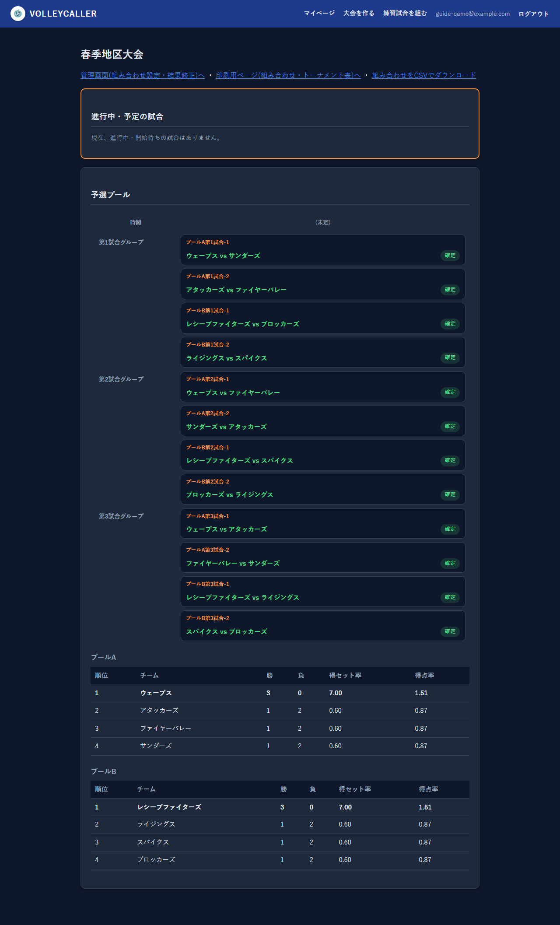Image resolution: width=560 pixels, height=925 pixels.
Task: Open the 印刷用ページ link
Action: pos(288,75)
